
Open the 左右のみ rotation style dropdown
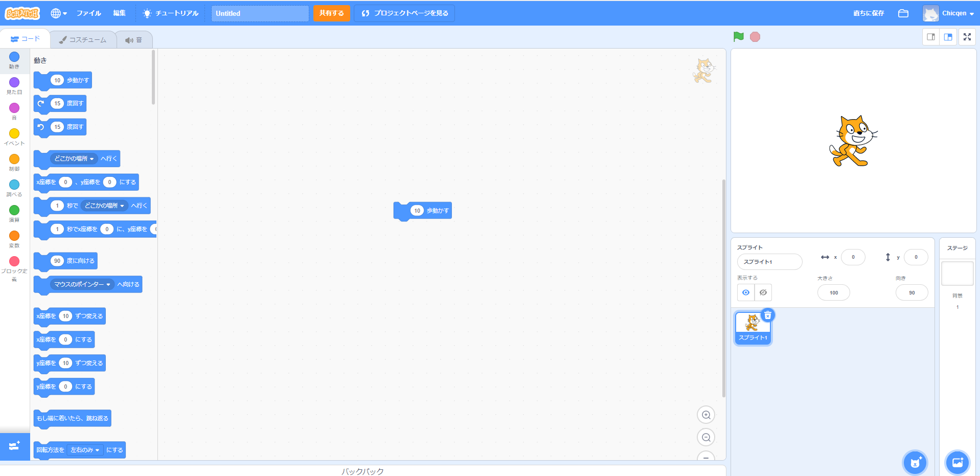pyautogui.click(x=85, y=450)
